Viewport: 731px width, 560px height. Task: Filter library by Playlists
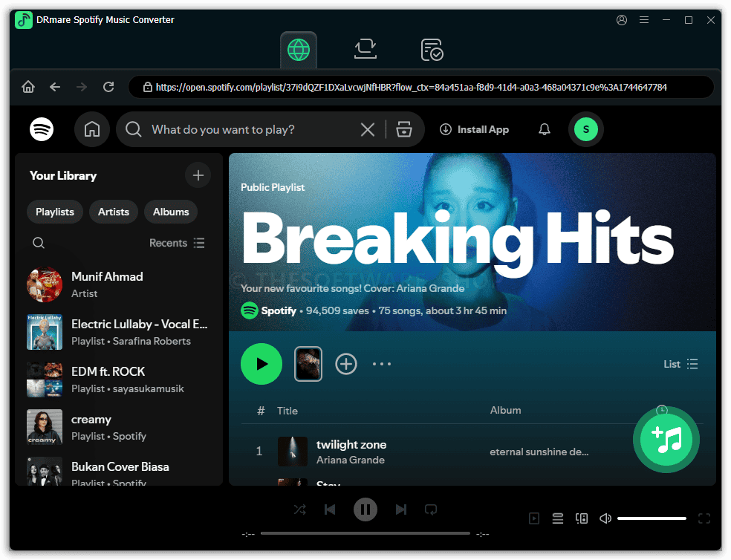pos(55,212)
